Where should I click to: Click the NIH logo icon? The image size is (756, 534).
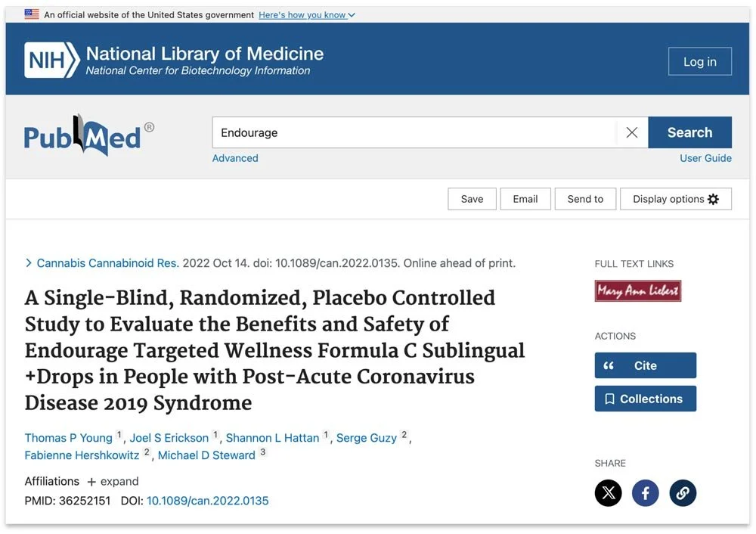click(x=52, y=60)
